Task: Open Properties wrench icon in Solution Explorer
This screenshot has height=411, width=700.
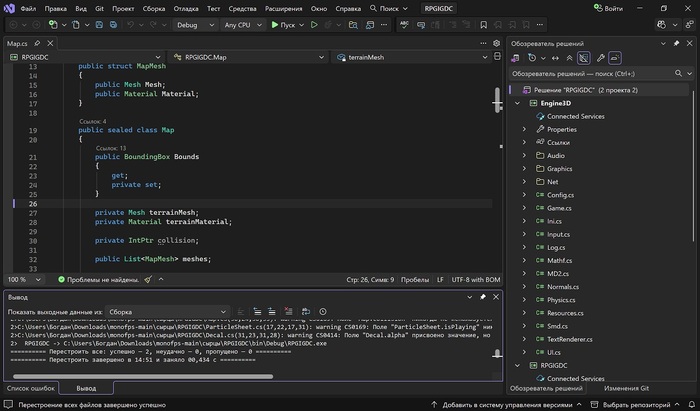Action: pyautogui.click(x=600, y=58)
